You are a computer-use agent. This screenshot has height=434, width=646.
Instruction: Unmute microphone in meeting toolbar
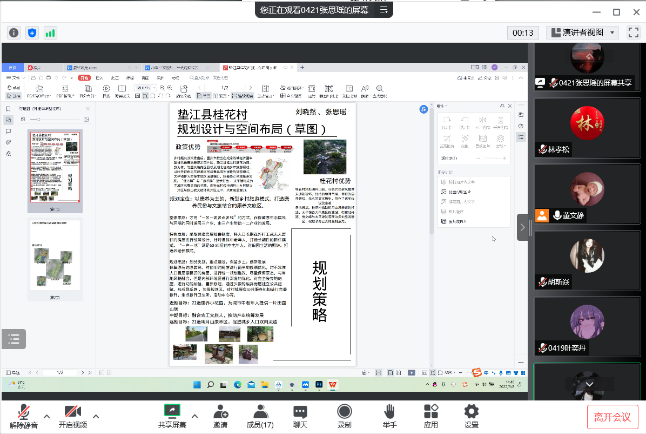coord(22,414)
